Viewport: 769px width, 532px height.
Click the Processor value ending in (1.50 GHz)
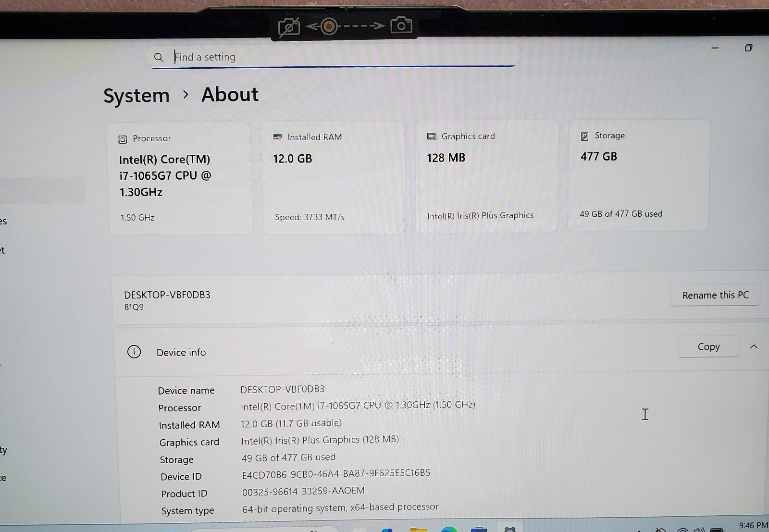pyautogui.click(x=358, y=406)
